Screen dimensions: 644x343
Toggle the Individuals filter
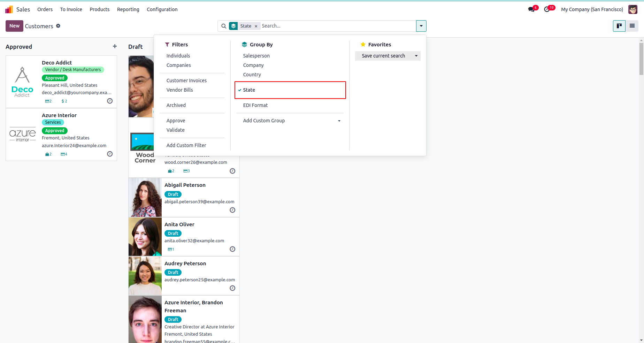[178, 56]
